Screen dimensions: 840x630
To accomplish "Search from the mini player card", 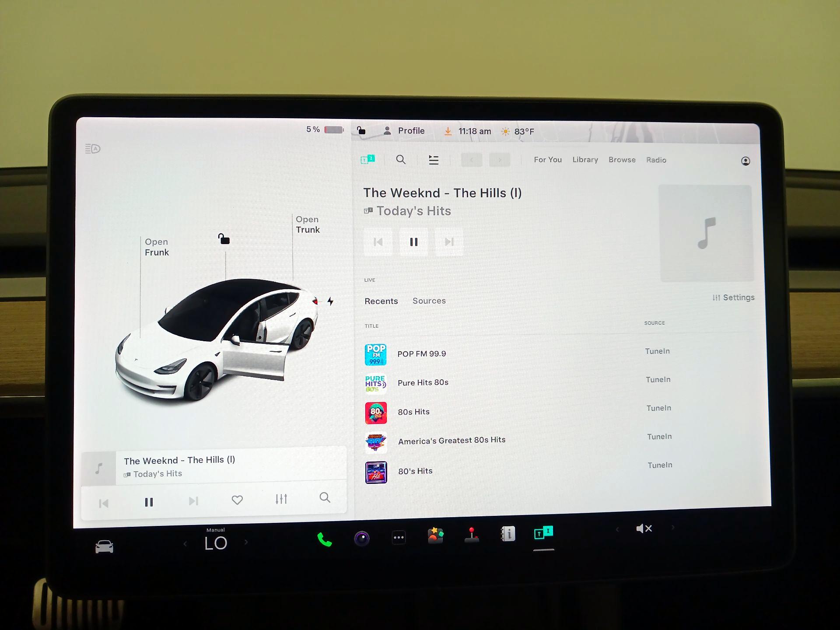I will click(x=325, y=497).
